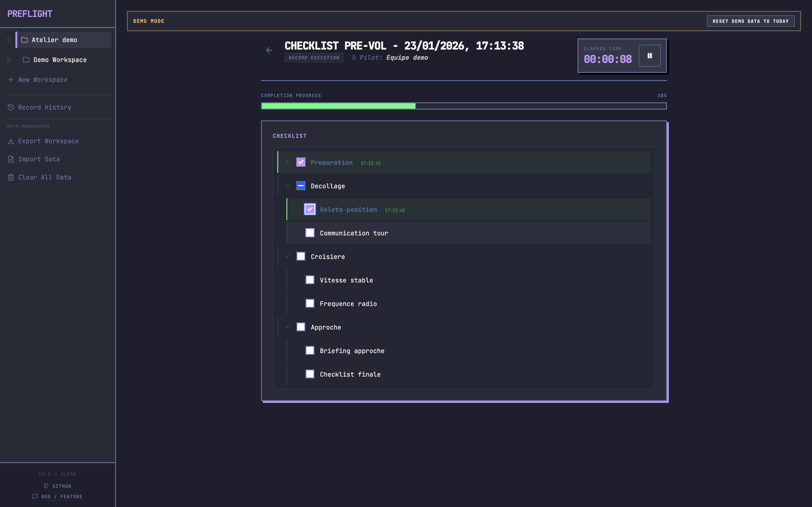Viewport: 812px width, 507px height.
Task: Expand the Preparation section chevron
Action: (x=287, y=162)
